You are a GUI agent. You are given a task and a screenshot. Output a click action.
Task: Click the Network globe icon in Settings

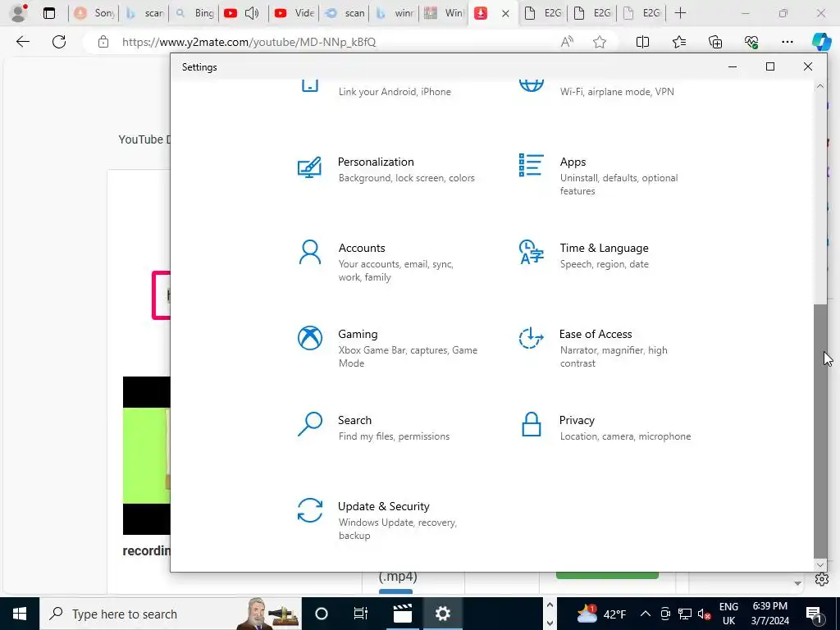(x=531, y=84)
